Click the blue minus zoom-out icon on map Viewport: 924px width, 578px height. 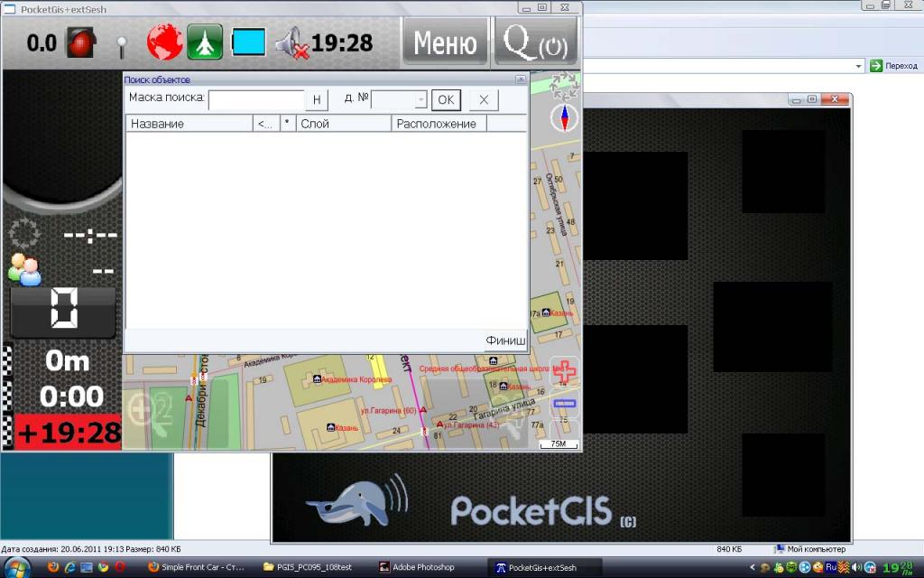565,404
